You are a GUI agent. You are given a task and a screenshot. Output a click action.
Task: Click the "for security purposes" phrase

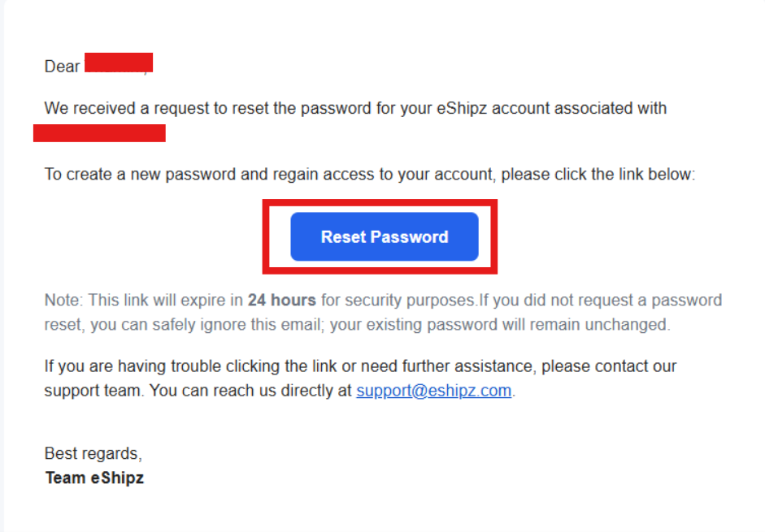[x=398, y=301]
